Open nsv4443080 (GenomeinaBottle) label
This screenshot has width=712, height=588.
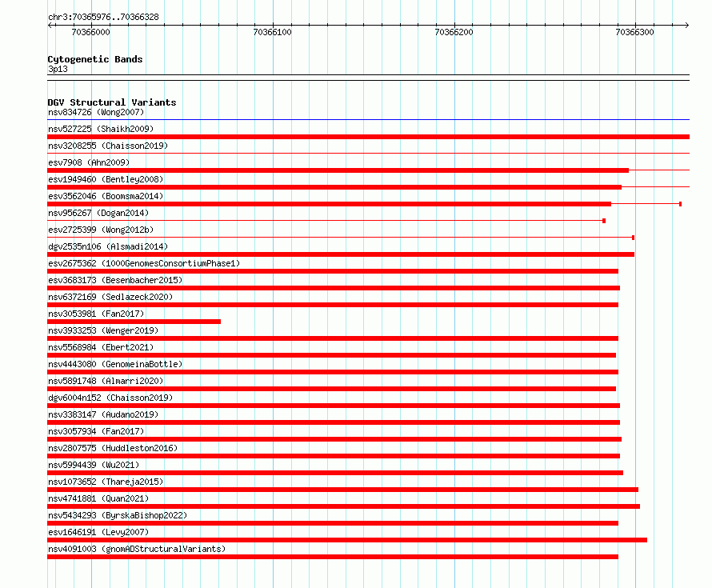click(x=115, y=364)
